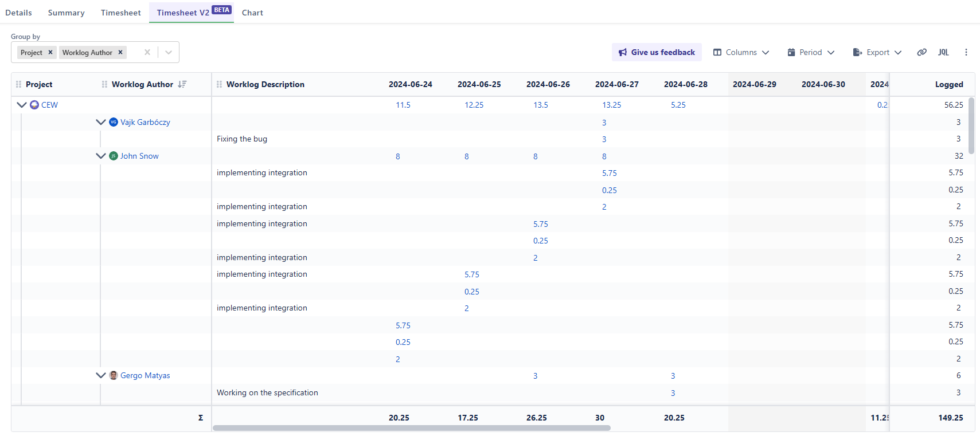Open CEW's 11.5 hours on 2024-06-24
Screen dimensions: 980x436
[403, 105]
